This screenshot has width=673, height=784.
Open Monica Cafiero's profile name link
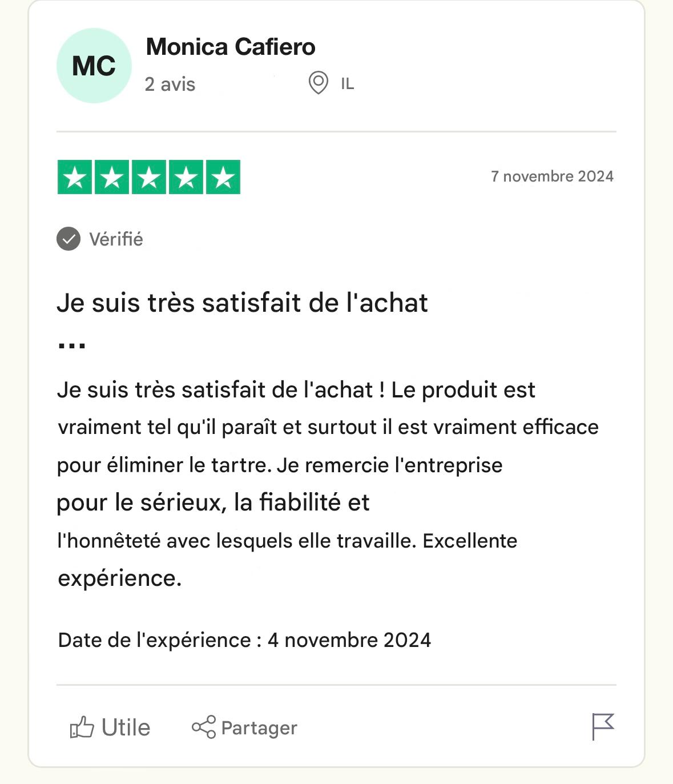click(231, 47)
